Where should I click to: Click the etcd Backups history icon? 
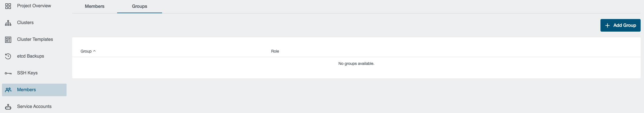click(x=8, y=56)
